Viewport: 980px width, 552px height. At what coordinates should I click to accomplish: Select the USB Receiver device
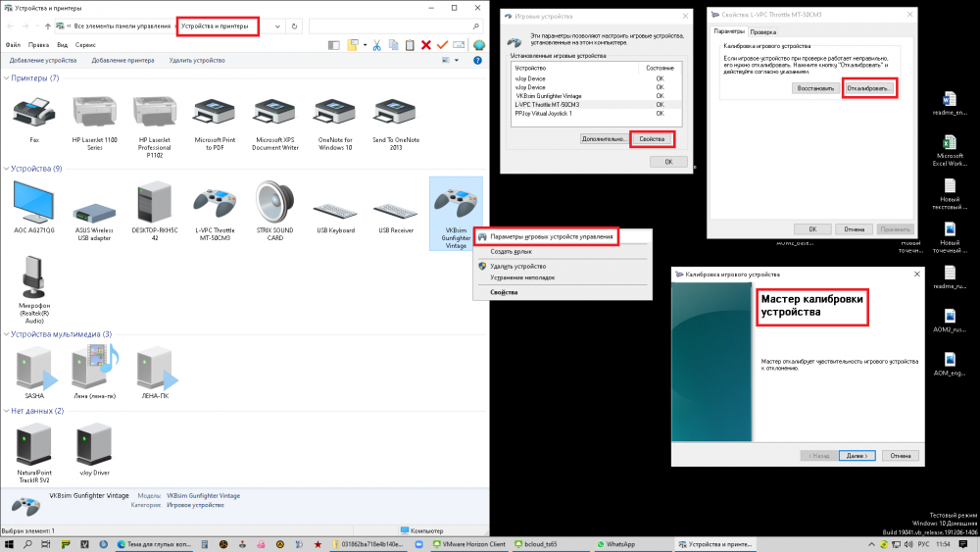(x=395, y=217)
